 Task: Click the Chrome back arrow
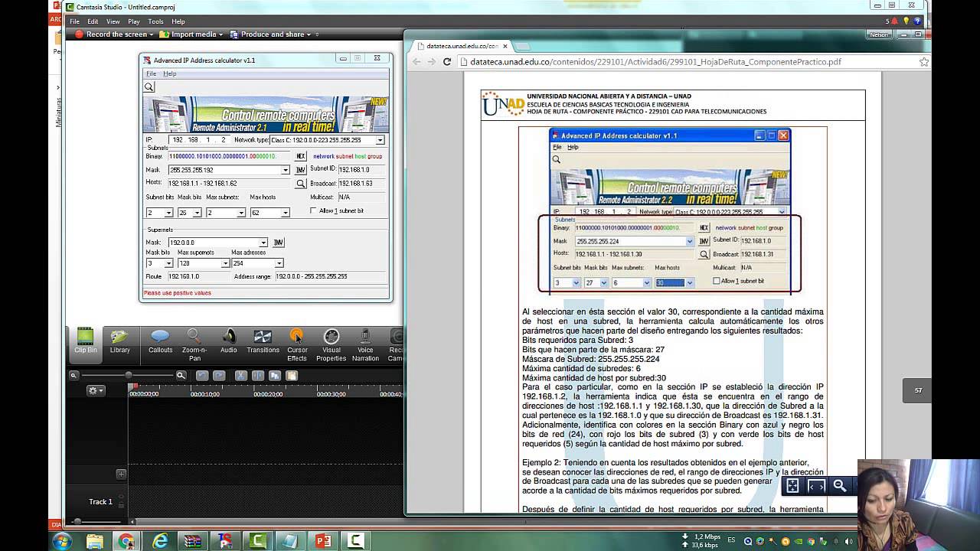pyautogui.click(x=416, y=62)
